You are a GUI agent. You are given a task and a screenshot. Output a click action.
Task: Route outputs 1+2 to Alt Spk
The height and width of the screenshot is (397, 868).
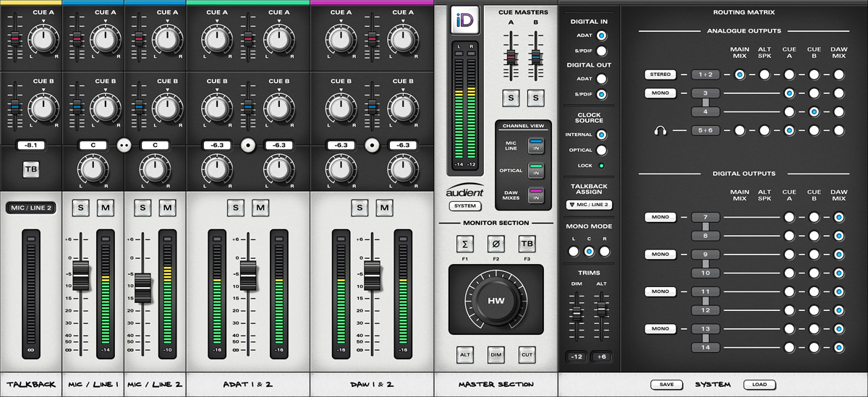pyautogui.click(x=765, y=74)
